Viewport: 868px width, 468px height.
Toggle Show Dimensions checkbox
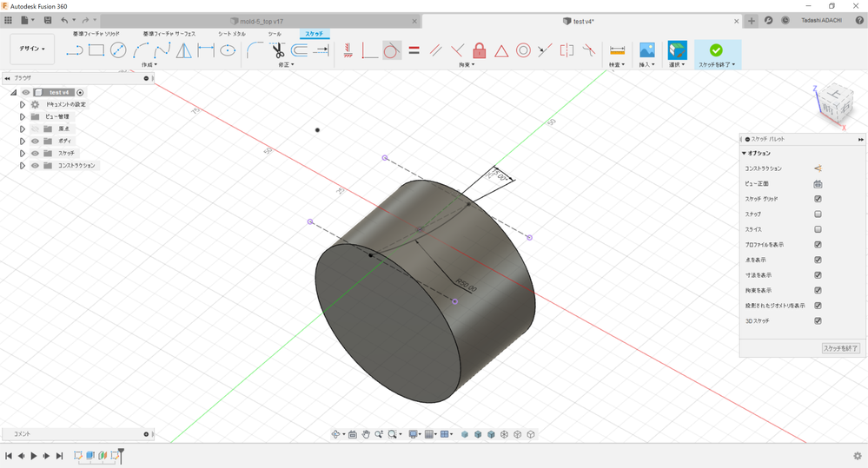(818, 275)
